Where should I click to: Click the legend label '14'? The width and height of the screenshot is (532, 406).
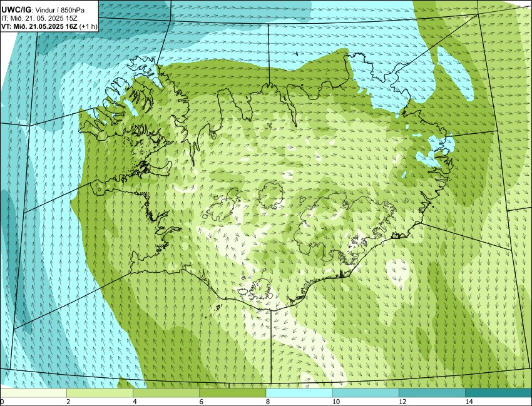pos(469,402)
